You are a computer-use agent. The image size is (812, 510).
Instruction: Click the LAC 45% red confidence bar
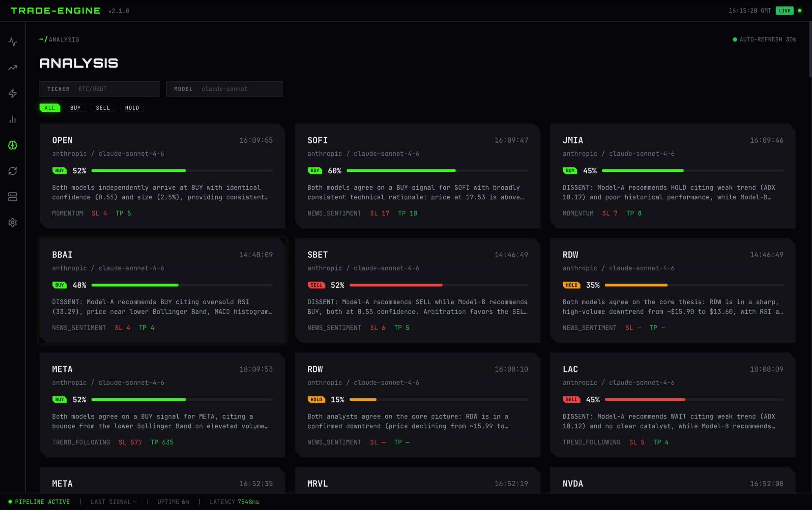(x=694, y=400)
